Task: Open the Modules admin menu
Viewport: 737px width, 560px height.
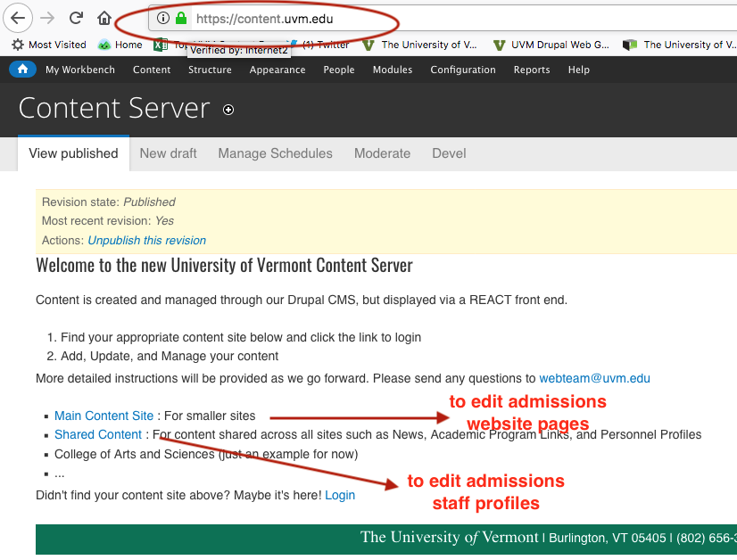Action: 393,70
